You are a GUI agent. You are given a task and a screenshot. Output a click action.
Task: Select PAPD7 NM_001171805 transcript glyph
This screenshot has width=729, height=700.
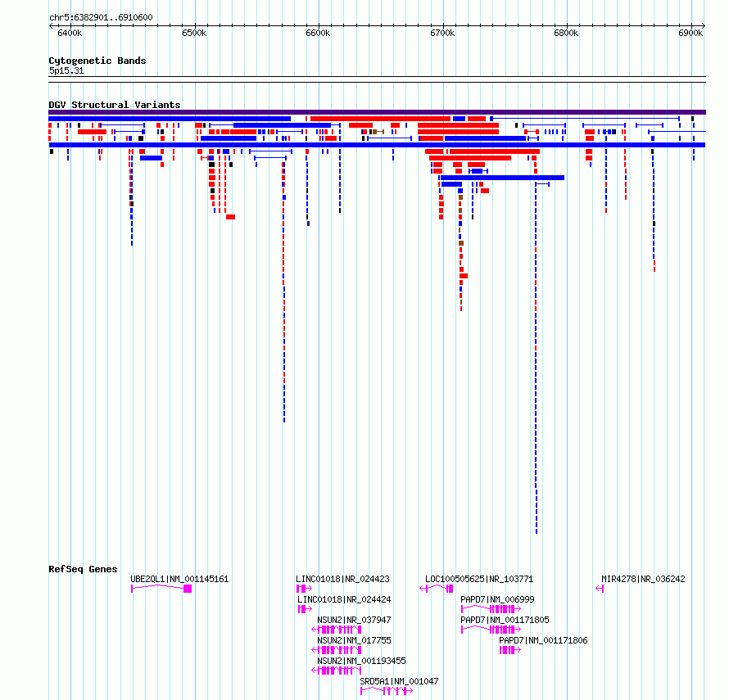tap(491, 630)
